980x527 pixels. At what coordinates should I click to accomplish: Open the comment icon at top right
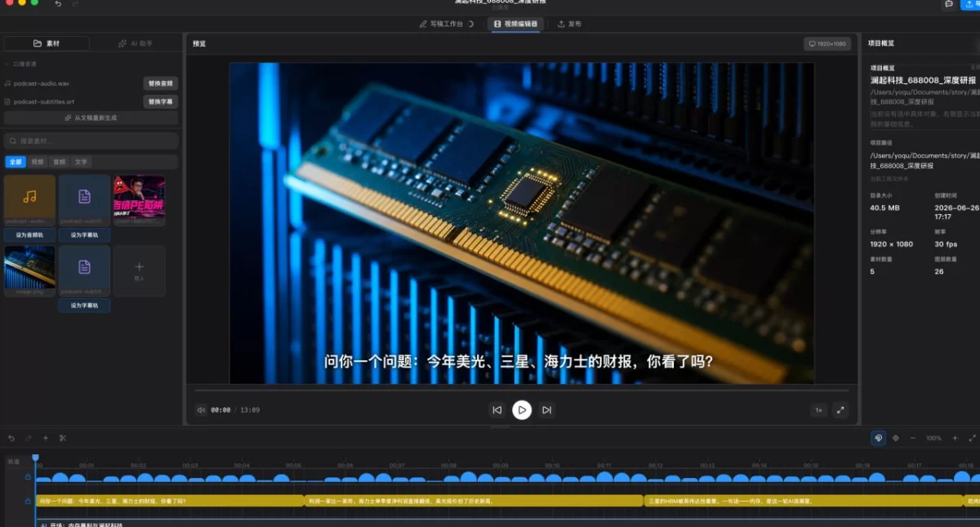(948, 4)
